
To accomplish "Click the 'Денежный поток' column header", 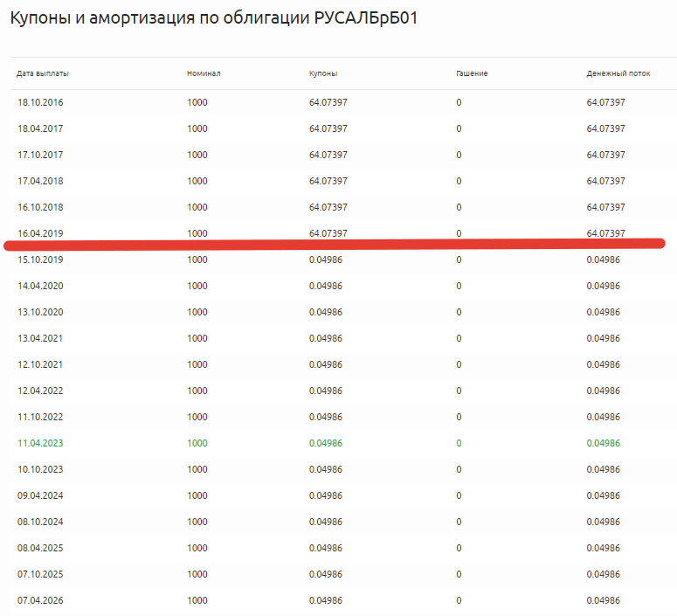I will [x=618, y=73].
